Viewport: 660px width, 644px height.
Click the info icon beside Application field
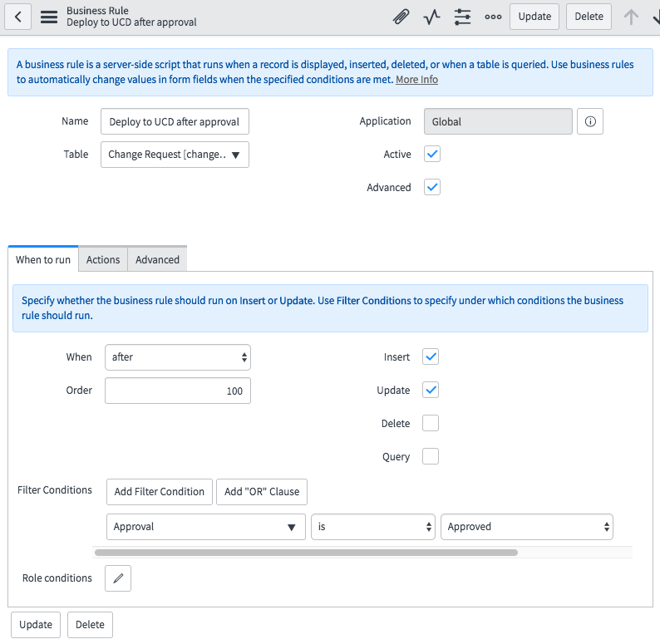pos(590,121)
